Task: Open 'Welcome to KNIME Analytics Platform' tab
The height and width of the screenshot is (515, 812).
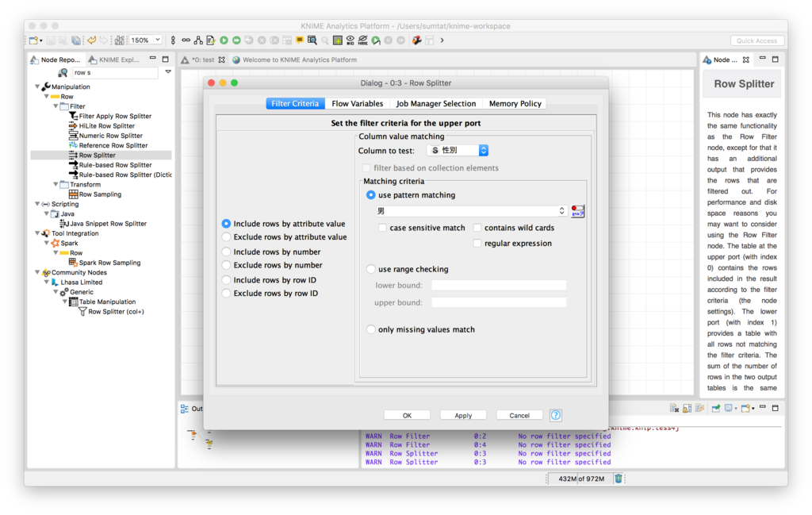Action: (x=295, y=60)
